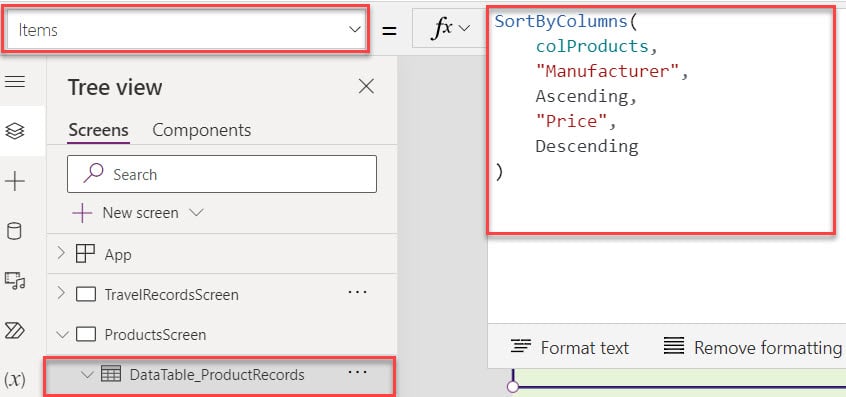Open more options for TravelRecordsScreen
846x397 pixels.
coord(357,292)
